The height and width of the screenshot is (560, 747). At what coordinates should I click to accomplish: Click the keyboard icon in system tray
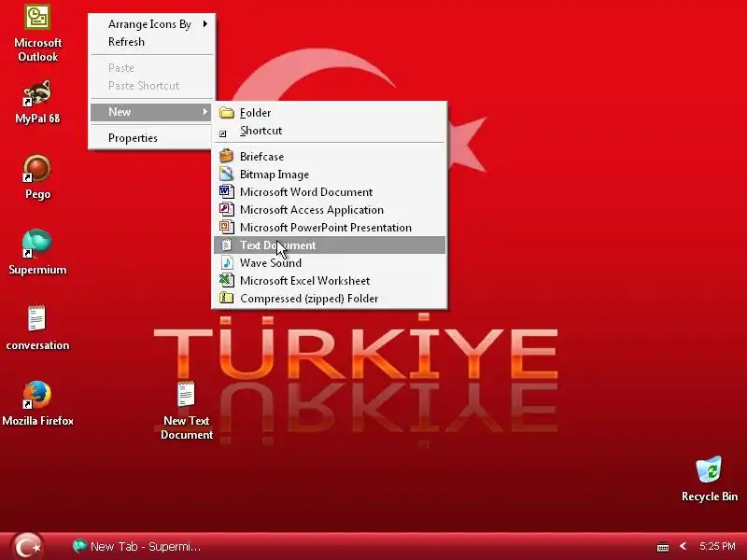coord(662,547)
